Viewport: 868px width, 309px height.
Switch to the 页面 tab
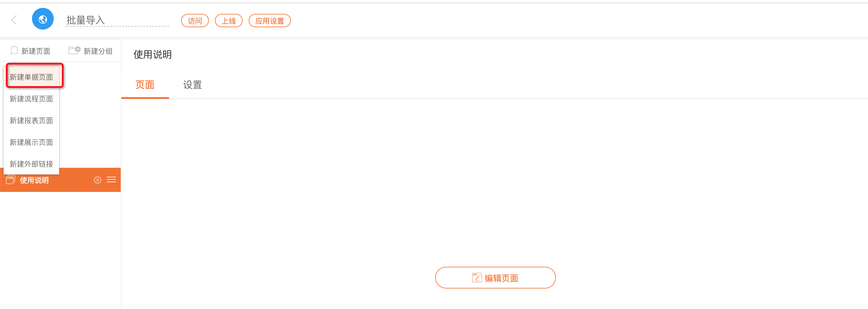point(145,85)
